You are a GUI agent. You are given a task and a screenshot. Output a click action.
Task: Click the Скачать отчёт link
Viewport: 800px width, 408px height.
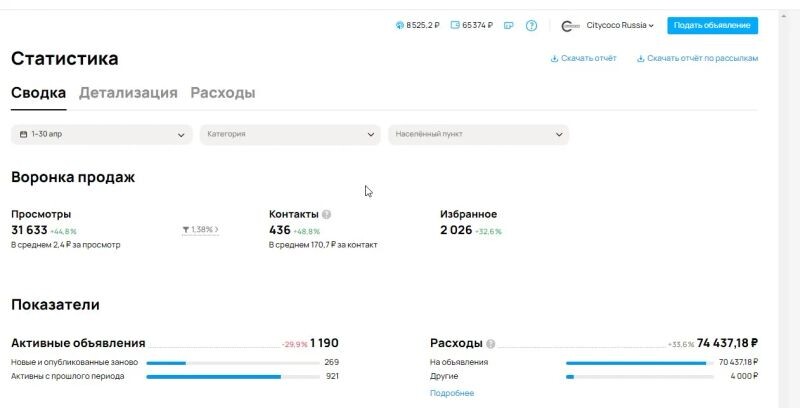pyautogui.click(x=583, y=59)
